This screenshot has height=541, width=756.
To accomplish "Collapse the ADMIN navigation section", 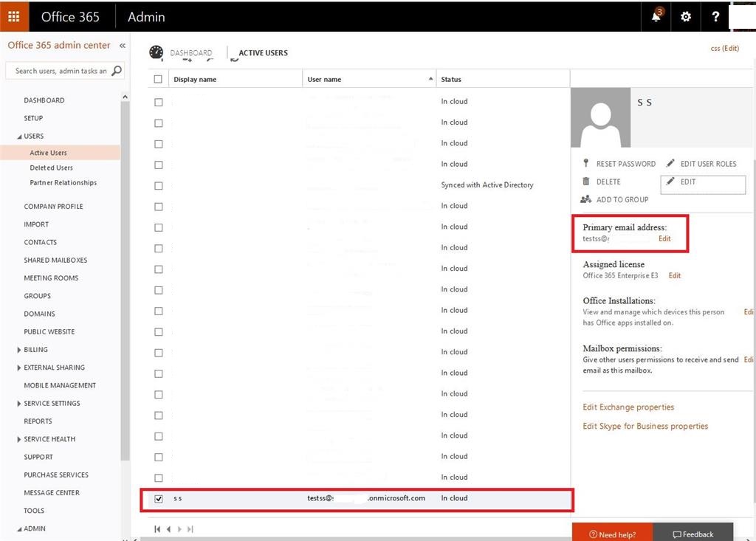I will (x=19, y=529).
